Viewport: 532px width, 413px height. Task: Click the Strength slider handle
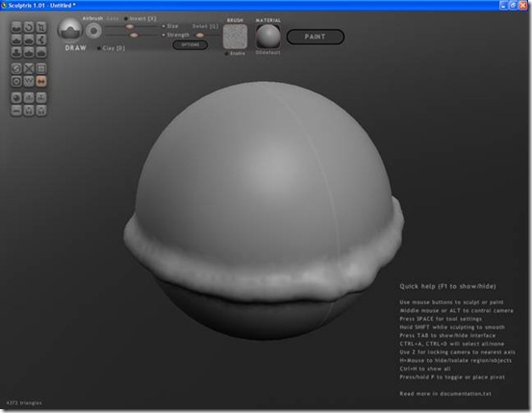134,35
